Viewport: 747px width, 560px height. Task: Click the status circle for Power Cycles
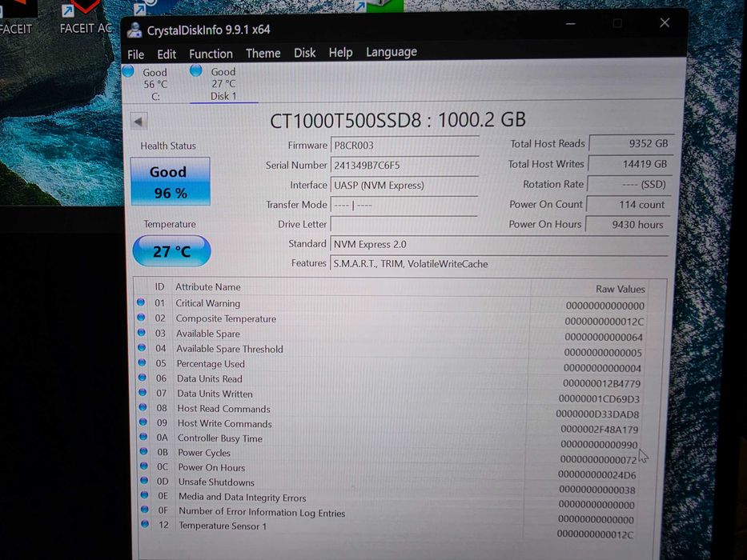click(143, 451)
